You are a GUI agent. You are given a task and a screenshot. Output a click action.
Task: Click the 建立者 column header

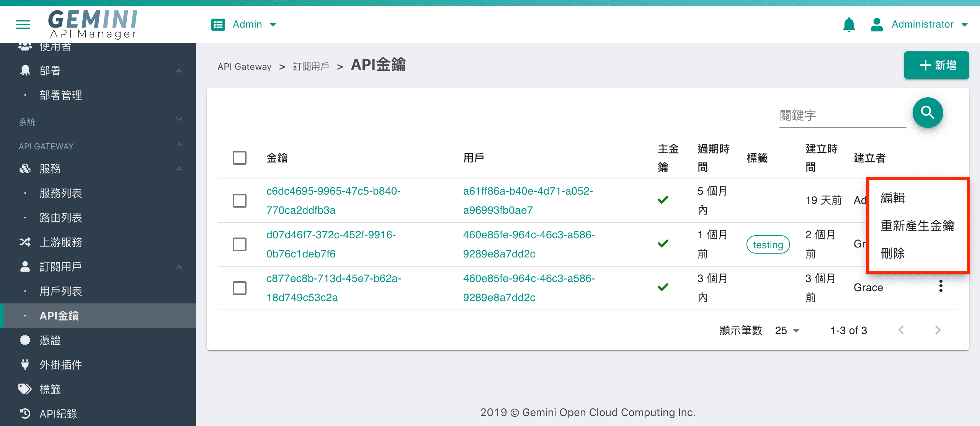pyautogui.click(x=870, y=158)
